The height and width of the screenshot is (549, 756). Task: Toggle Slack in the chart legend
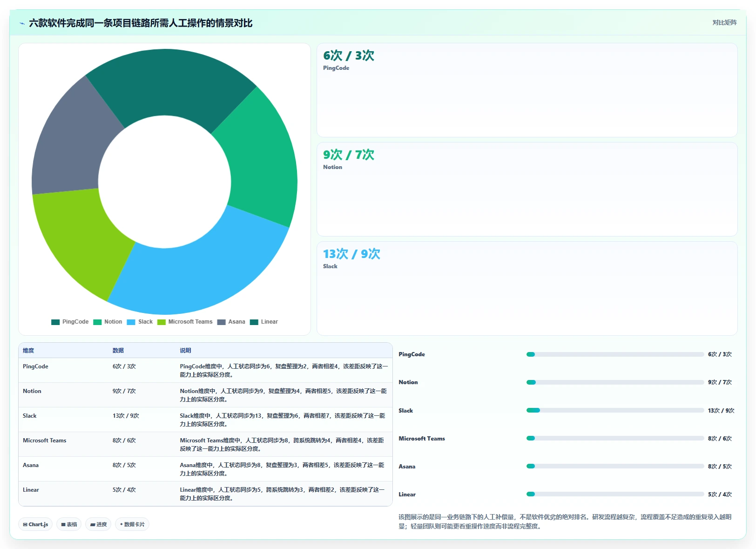pyautogui.click(x=140, y=322)
